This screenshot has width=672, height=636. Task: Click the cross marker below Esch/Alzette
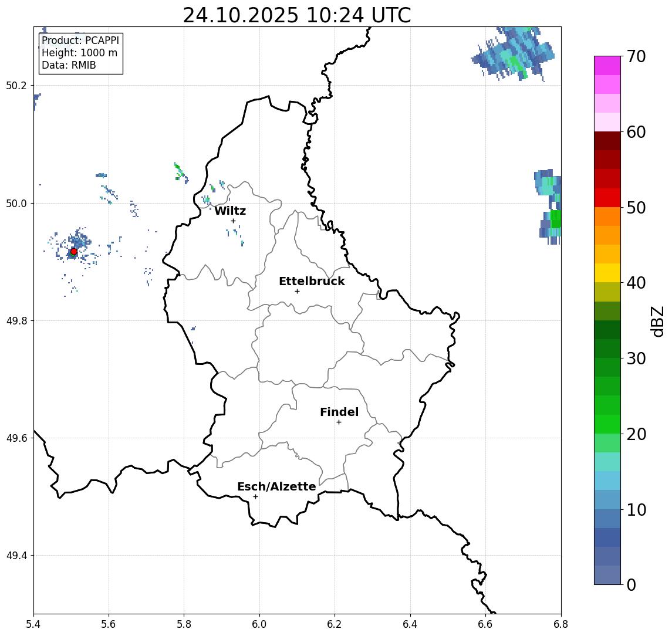[255, 497]
